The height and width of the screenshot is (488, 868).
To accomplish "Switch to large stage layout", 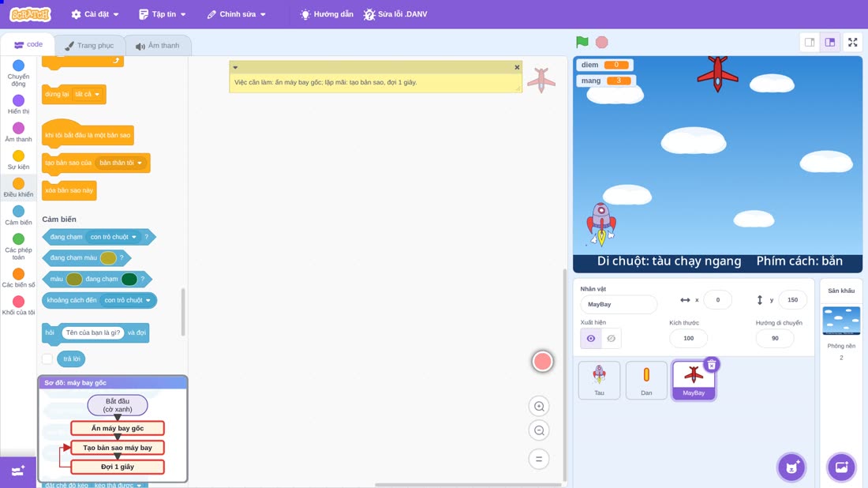I will coord(830,42).
